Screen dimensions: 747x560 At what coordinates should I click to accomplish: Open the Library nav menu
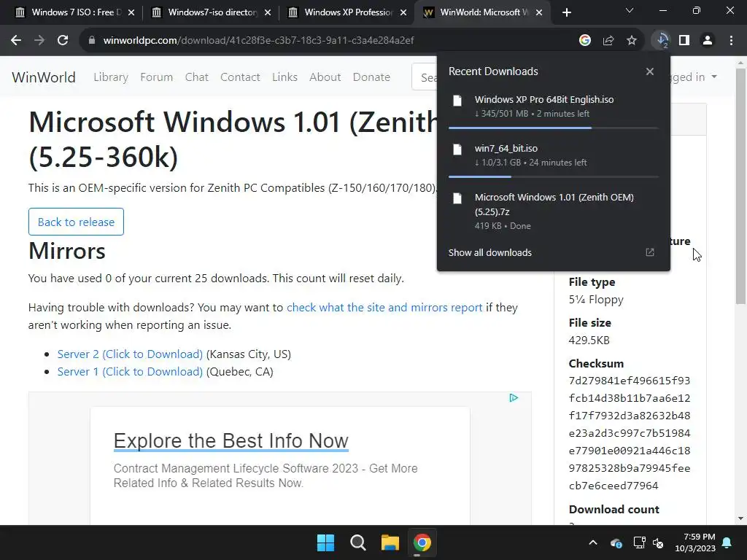pos(111,77)
